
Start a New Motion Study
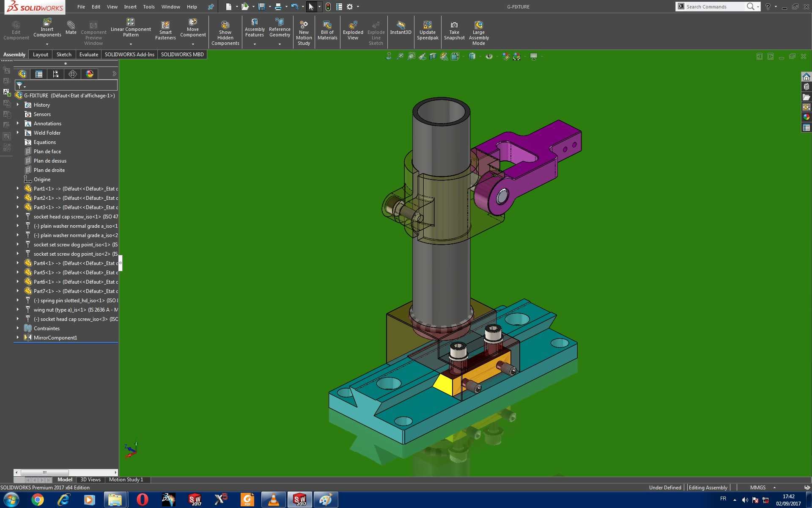[304, 33]
